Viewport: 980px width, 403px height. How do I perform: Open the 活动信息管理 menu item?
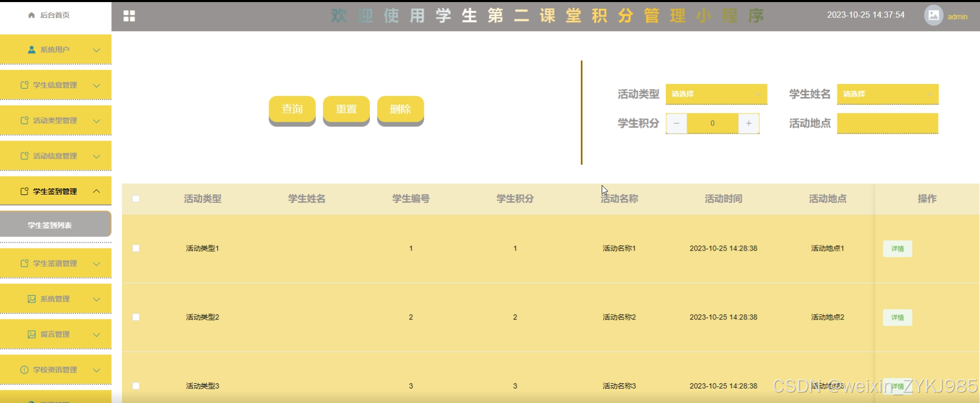click(x=55, y=156)
